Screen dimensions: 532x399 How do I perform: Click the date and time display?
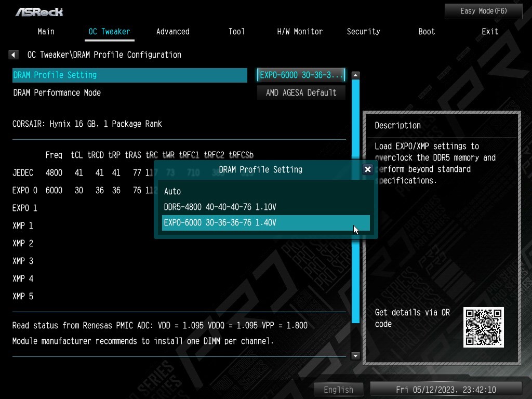pyautogui.click(x=446, y=390)
